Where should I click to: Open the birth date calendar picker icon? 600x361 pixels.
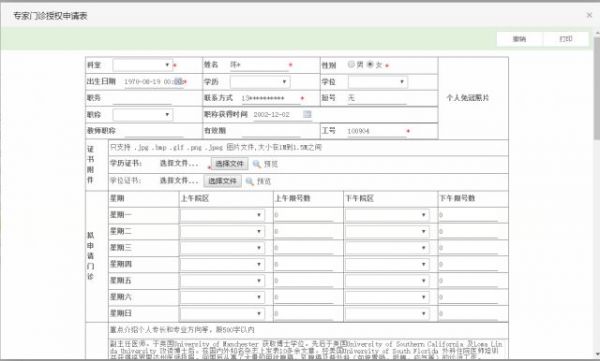tap(178, 82)
